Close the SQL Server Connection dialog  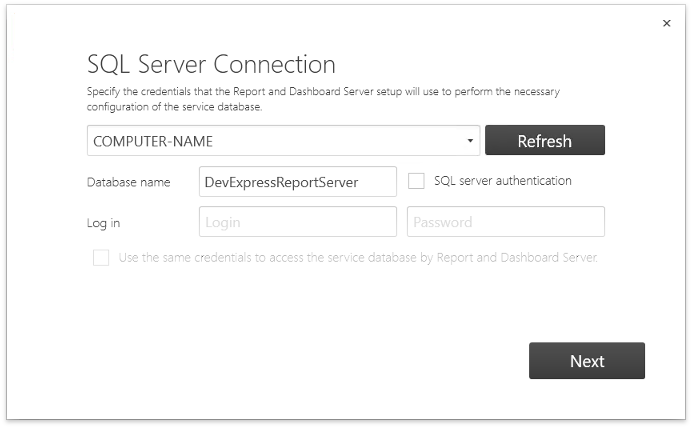(666, 23)
